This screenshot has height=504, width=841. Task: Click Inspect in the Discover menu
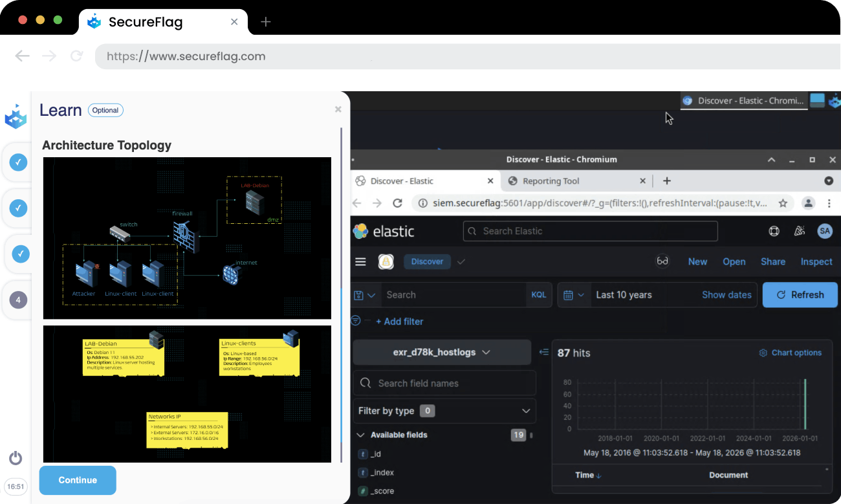[x=816, y=261]
